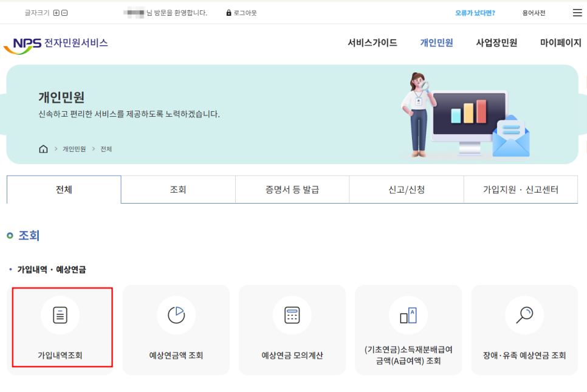The width and height of the screenshot is (587, 392).
Task: Switch to the 신고/신청 tab
Action: 407,189
